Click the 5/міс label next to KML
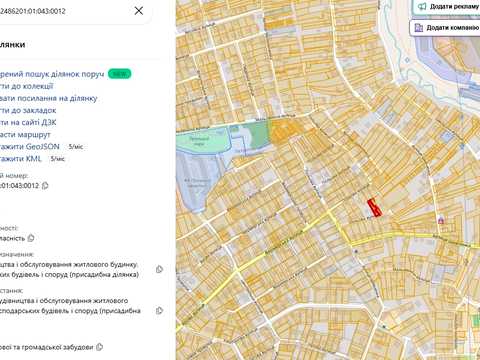 [57, 159]
